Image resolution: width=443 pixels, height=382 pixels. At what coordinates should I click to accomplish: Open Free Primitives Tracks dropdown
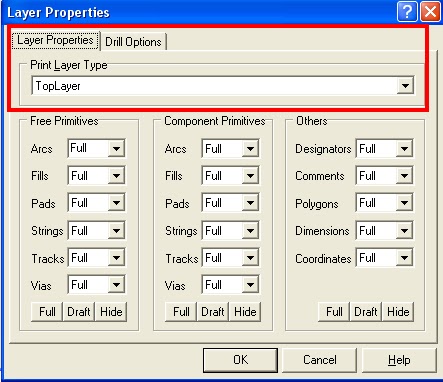[116, 258]
